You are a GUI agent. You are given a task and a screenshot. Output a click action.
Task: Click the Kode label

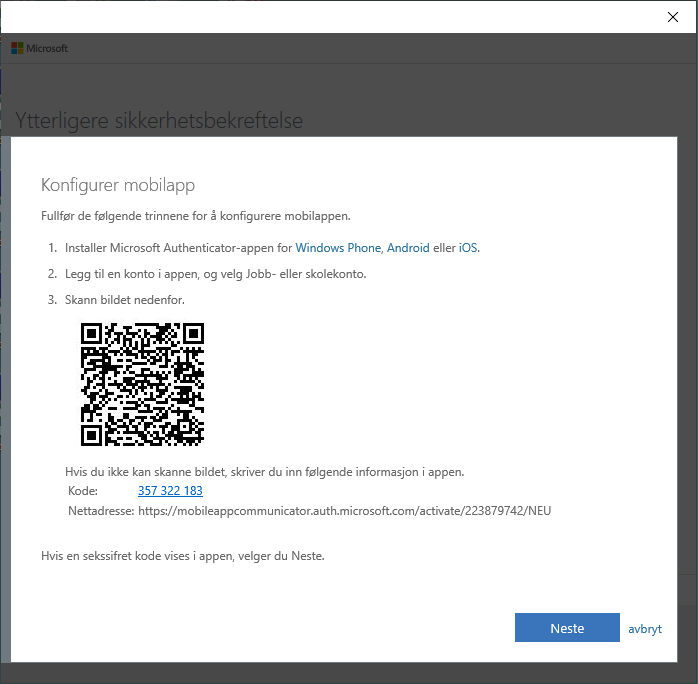82,491
